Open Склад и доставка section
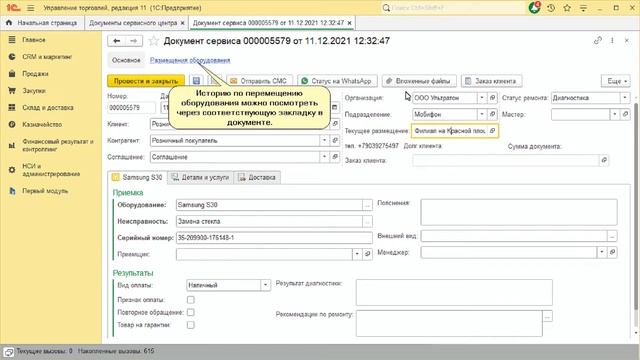640x360 pixels. coord(48,108)
